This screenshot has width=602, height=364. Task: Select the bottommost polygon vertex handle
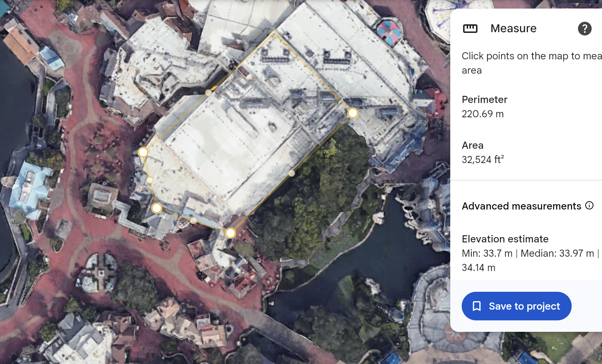click(230, 233)
